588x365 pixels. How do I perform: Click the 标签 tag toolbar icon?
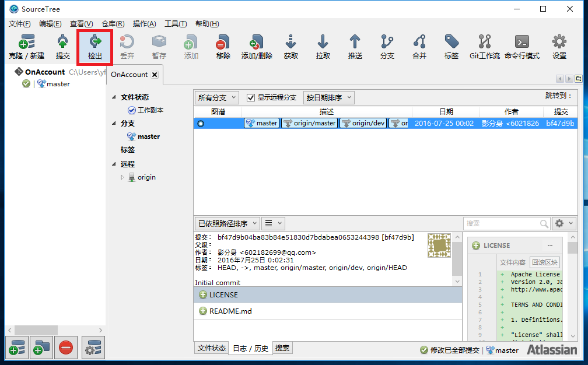451,47
